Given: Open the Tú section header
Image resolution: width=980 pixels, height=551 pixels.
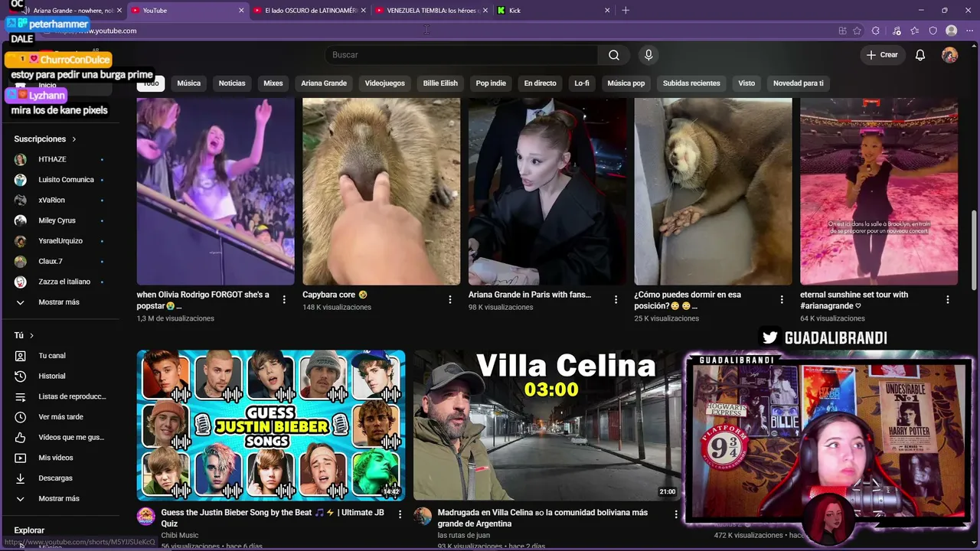Looking at the screenshot, I should 24,336.
